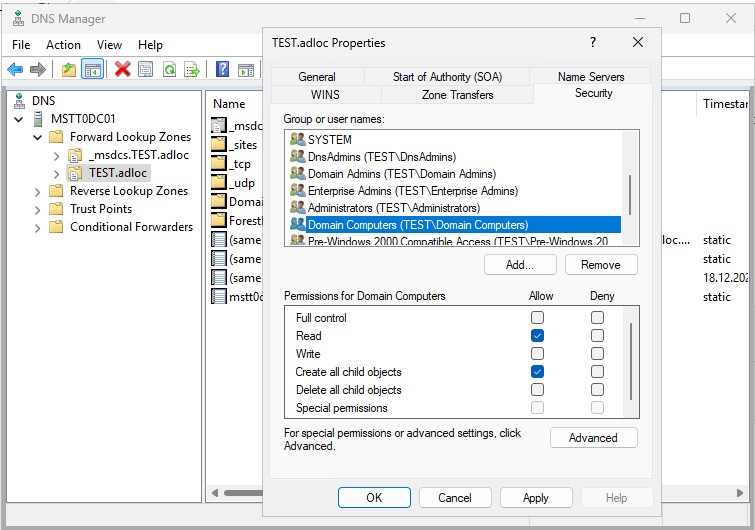The height and width of the screenshot is (530, 755).
Task: Check Allow for Full control permission
Action: tap(537, 318)
